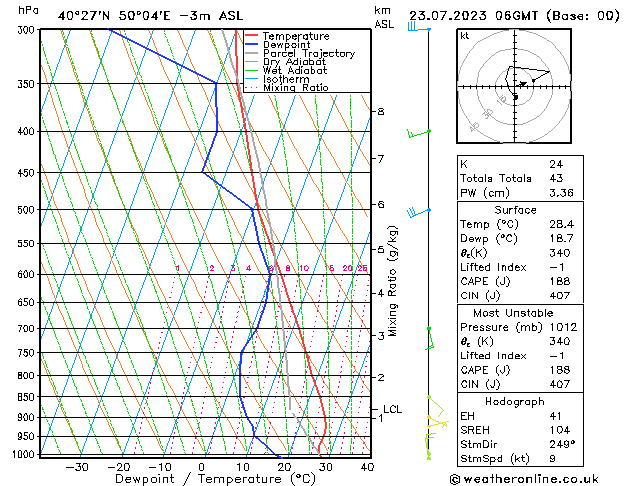The height and width of the screenshot is (486, 629).
Task: Click the Totals Totals value '43'
Action: click(556, 178)
